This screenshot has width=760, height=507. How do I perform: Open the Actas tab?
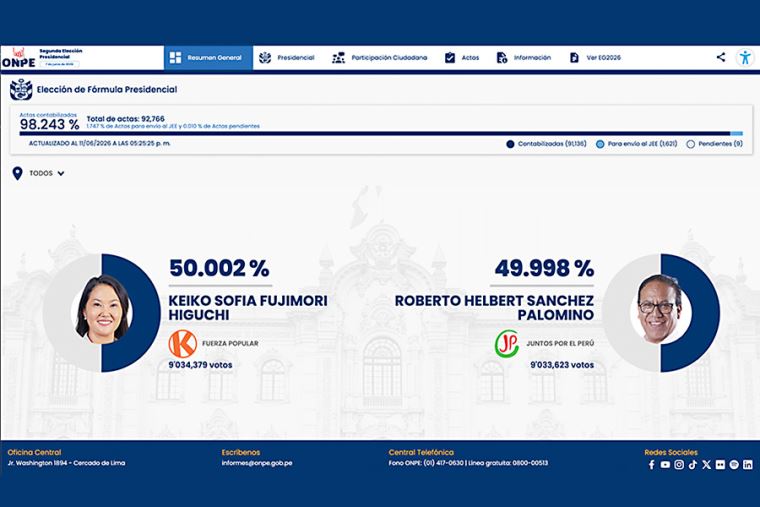(462, 58)
